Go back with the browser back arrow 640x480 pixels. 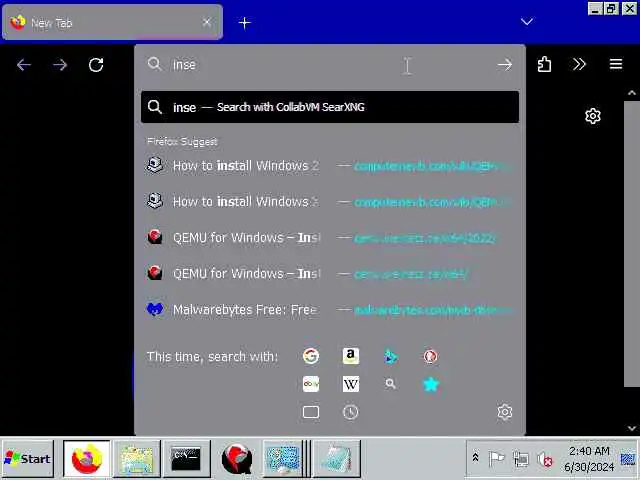click(24, 64)
